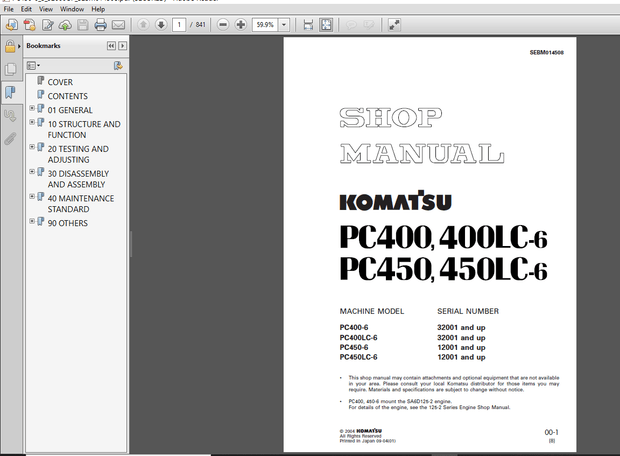Go to next page with down arrow

[161, 25]
